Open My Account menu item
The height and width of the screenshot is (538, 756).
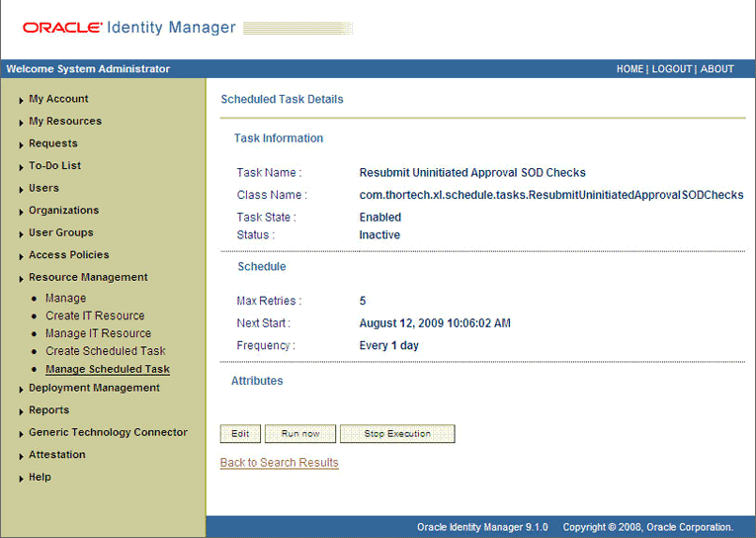coord(58,99)
